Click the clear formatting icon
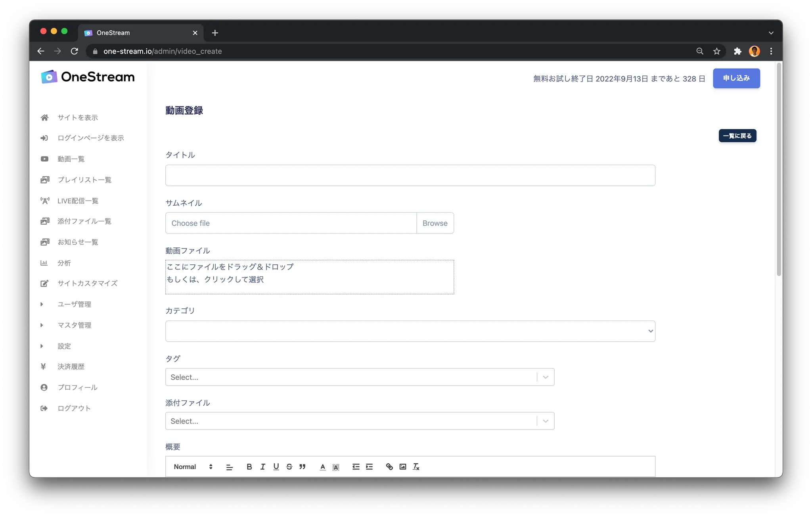This screenshot has height=516, width=812. [x=416, y=466]
